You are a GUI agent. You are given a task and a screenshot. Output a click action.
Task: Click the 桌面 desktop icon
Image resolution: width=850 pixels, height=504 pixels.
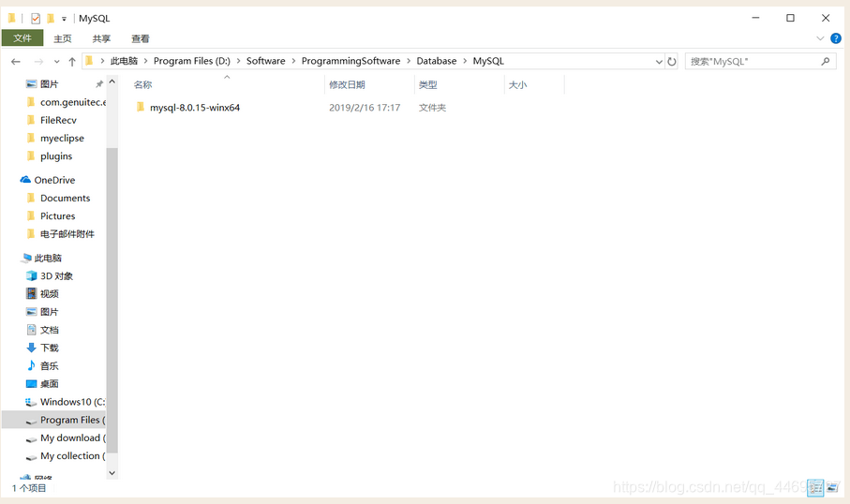tap(32, 384)
